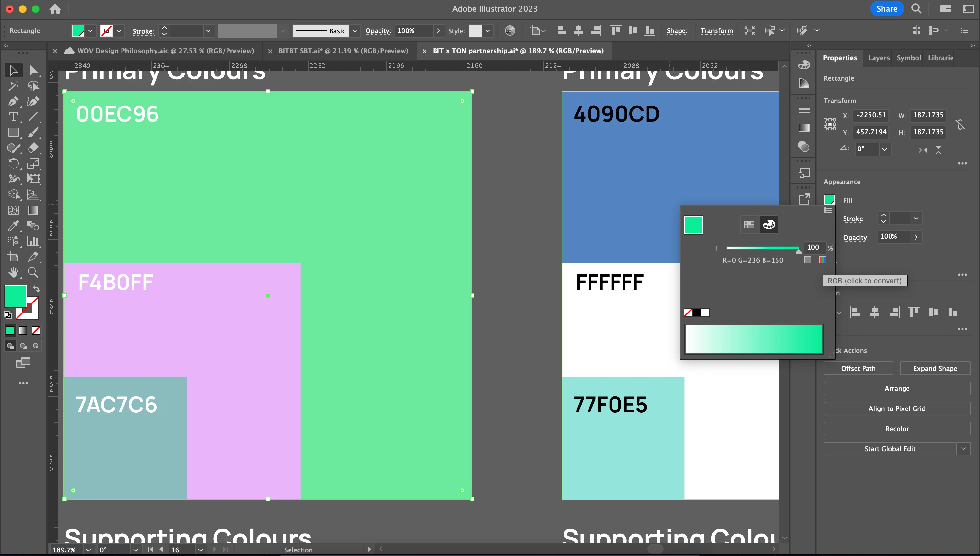
Task: Open the Color Mixer in fill popup
Action: click(769, 225)
